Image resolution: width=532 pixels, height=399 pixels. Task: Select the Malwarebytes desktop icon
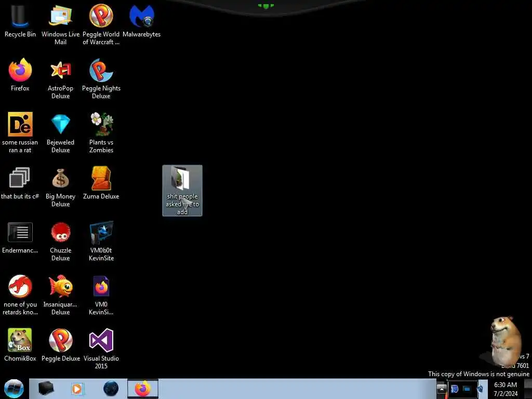141,21
